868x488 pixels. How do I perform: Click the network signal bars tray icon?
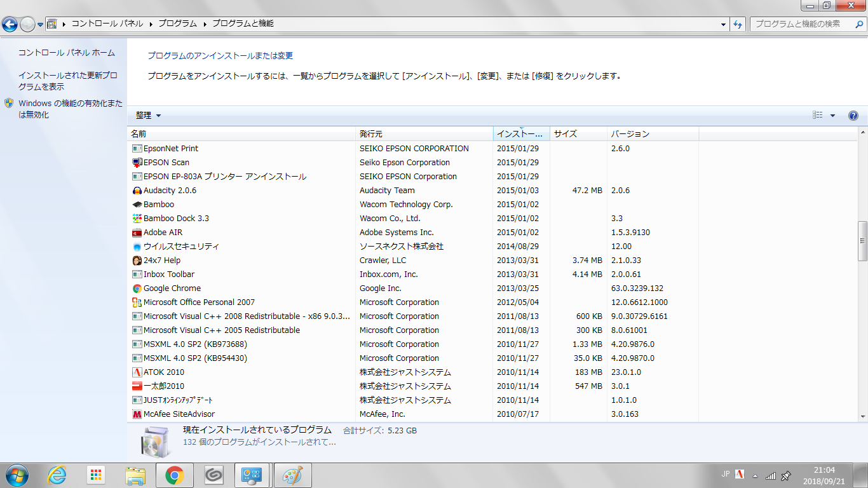click(770, 475)
